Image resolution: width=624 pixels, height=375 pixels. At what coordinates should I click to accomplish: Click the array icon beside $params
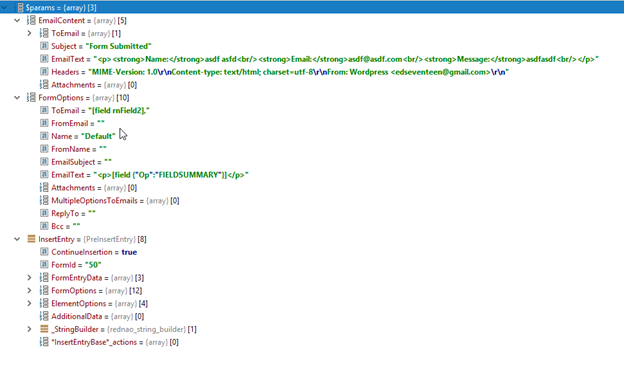(x=20, y=8)
